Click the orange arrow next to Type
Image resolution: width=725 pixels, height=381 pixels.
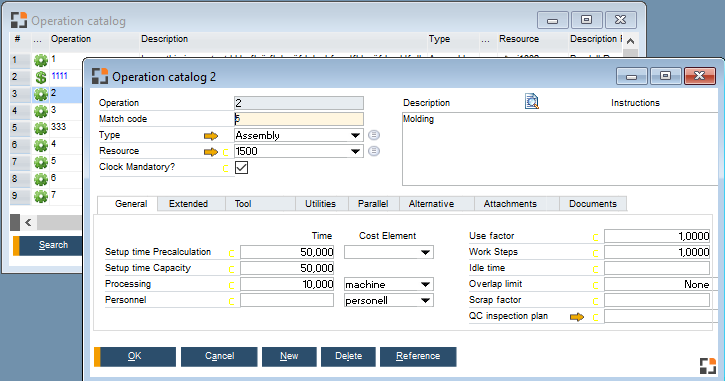tap(211, 135)
